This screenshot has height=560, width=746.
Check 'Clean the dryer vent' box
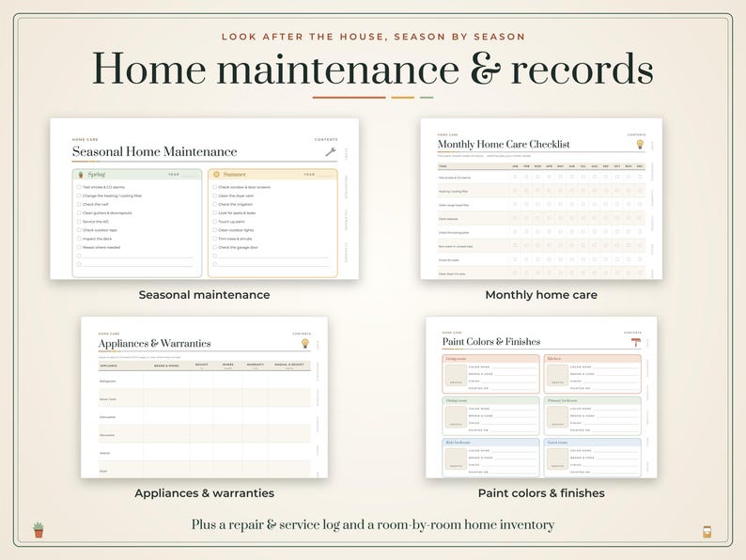tap(214, 196)
